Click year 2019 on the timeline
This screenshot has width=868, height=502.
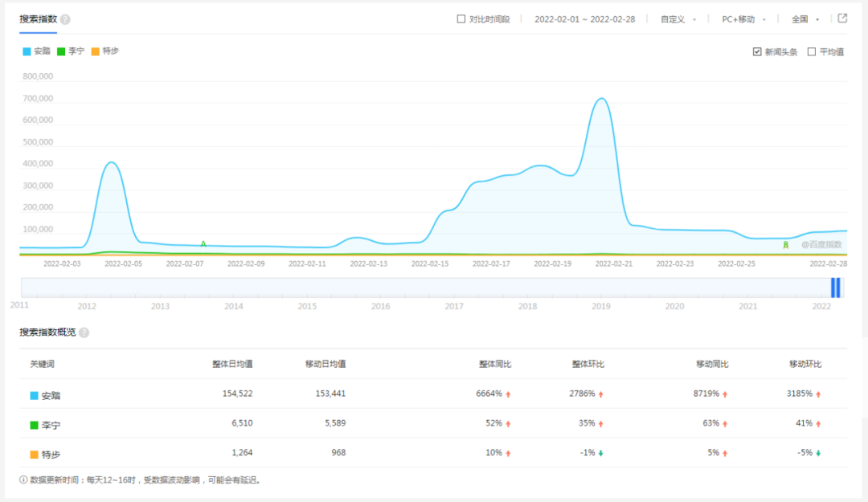click(x=601, y=306)
